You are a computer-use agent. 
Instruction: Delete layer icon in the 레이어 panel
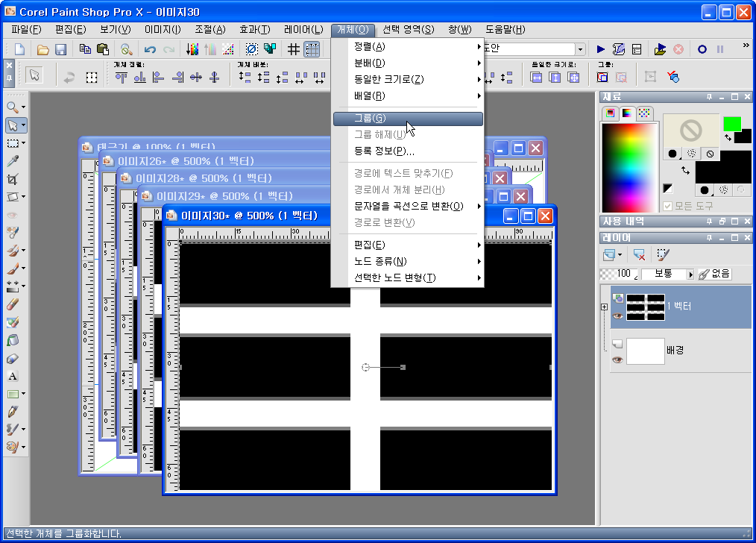click(640, 254)
